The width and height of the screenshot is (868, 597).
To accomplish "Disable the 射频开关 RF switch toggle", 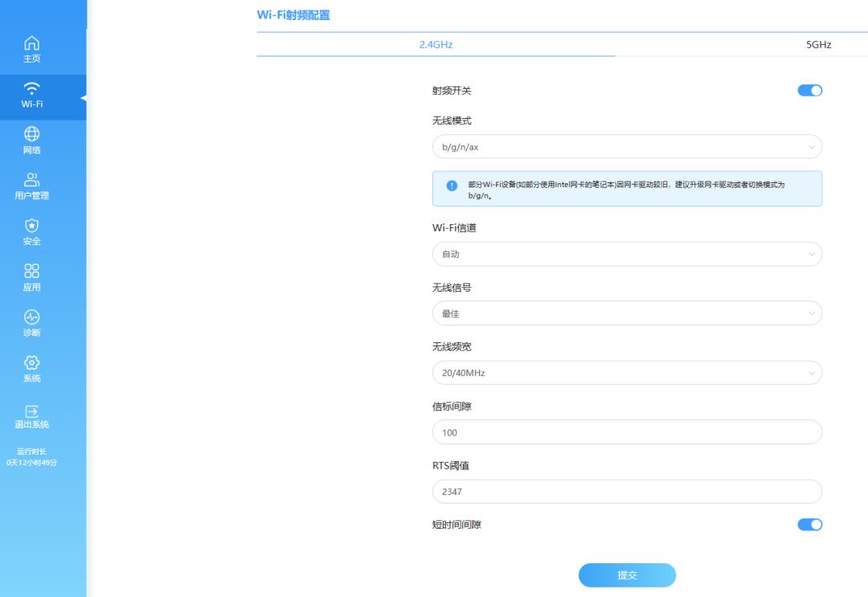I will [809, 90].
